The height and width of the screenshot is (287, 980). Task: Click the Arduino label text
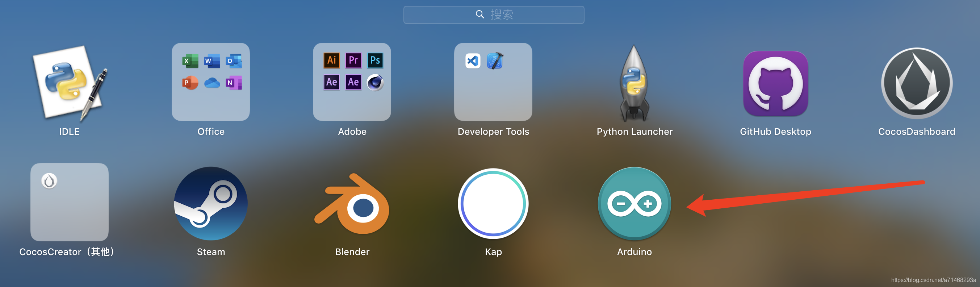click(634, 252)
